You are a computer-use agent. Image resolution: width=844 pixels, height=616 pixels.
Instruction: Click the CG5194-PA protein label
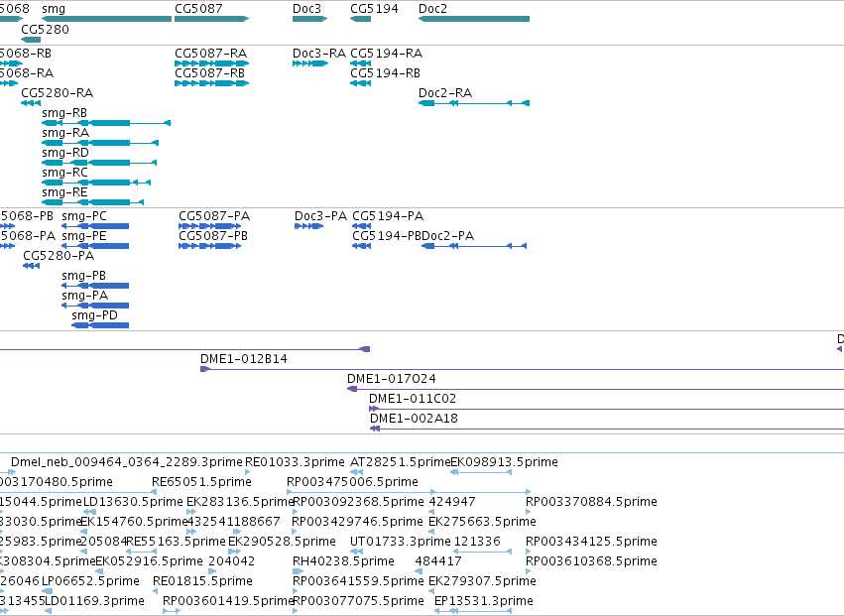click(x=388, y=216)
